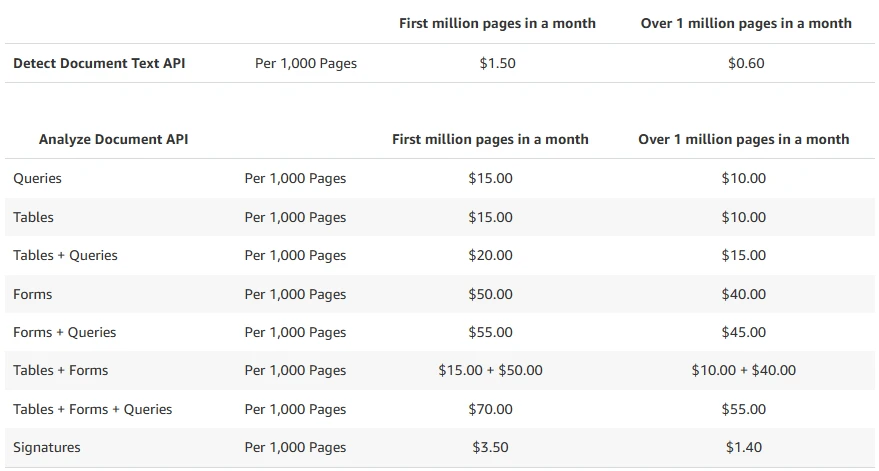Click the Forms row label

pos(32,294)
